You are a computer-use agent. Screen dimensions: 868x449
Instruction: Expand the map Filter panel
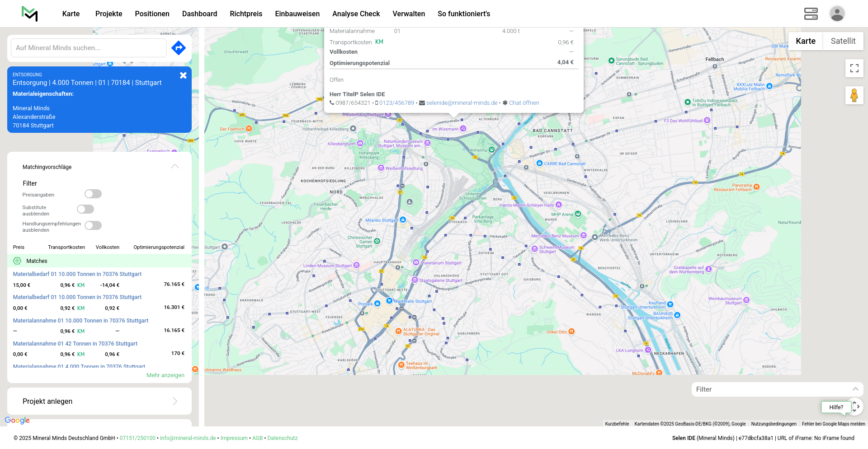(855, 389)
